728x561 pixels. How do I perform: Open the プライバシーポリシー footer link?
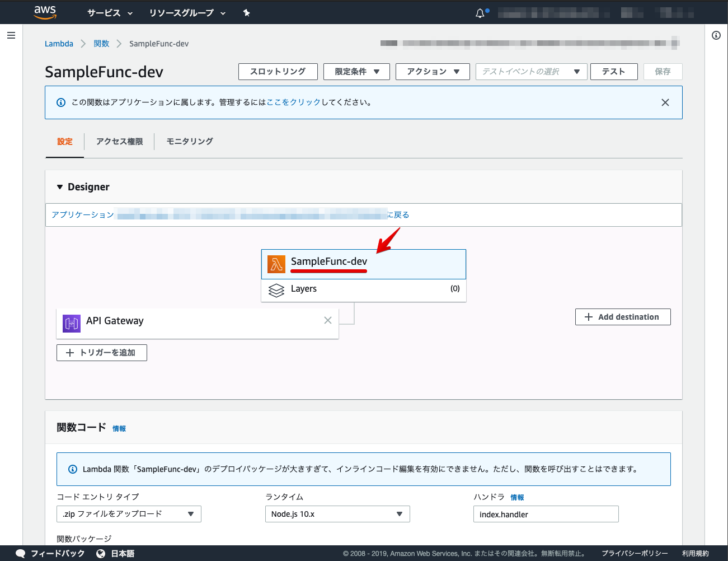[x=635, y=553]
